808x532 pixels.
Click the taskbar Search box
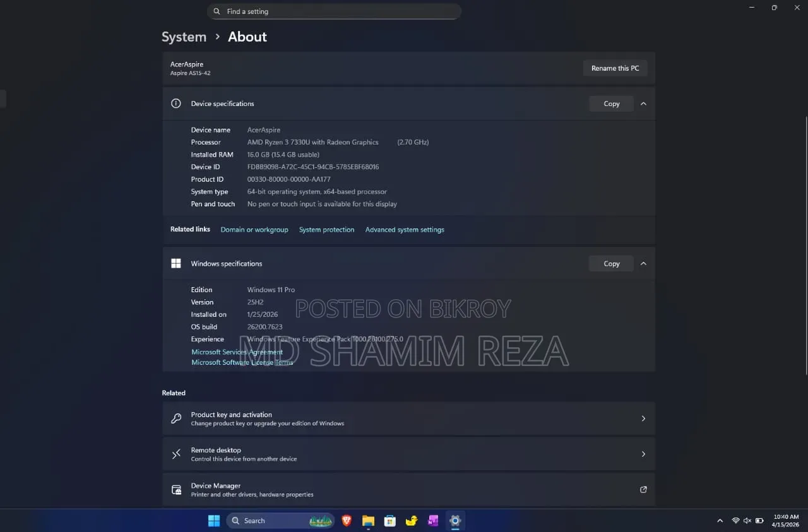coord(280,521)
